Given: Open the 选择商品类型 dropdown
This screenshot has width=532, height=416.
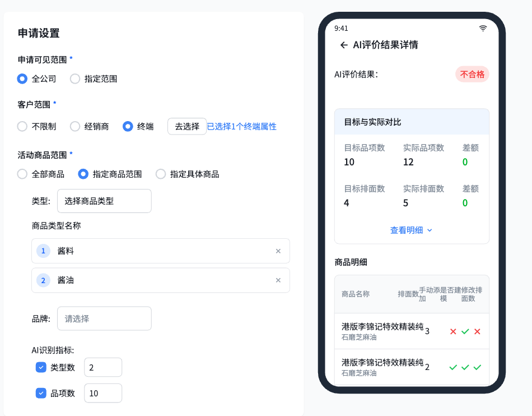Looking at the screenshot, I should tap(104, 201).
